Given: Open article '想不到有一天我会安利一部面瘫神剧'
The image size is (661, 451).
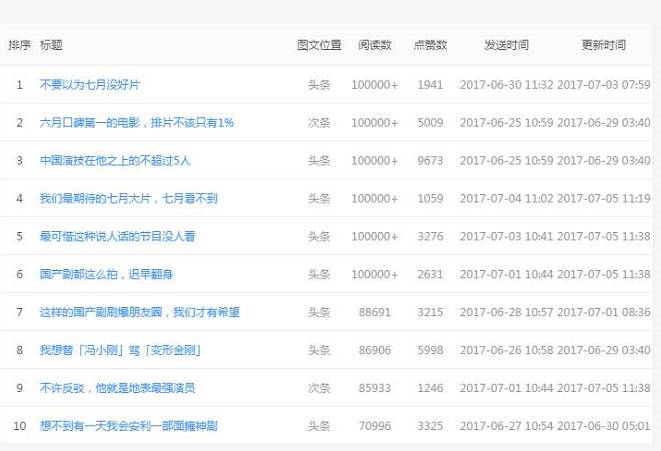Looking at the screenshot, I should coord(129,426).
